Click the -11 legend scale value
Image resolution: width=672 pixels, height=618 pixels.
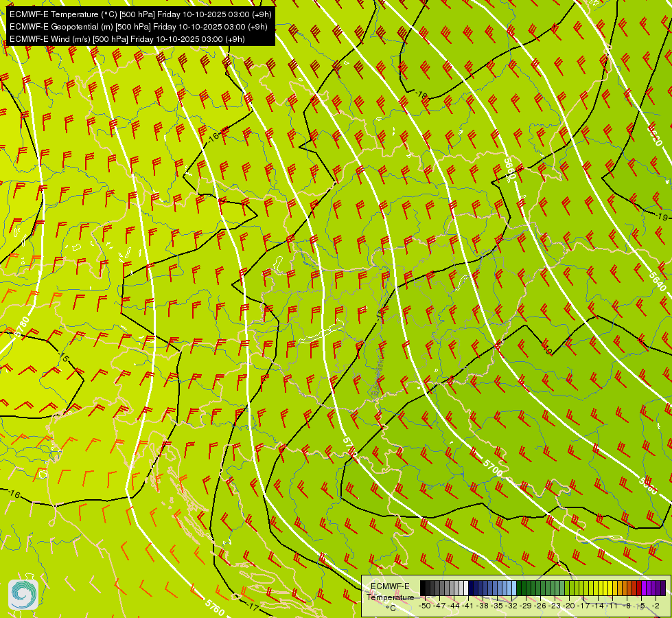[612, 606]
